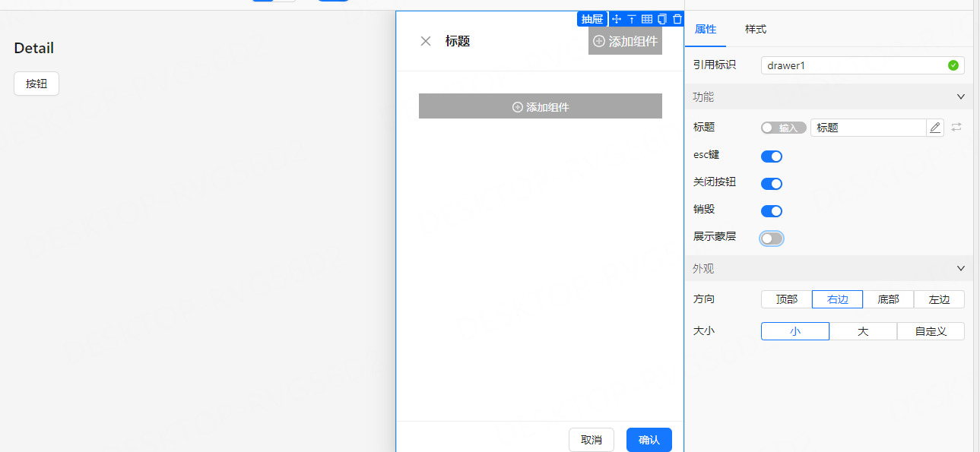Click the copy icon in drawer toolbar

click(x=662, y=19)
